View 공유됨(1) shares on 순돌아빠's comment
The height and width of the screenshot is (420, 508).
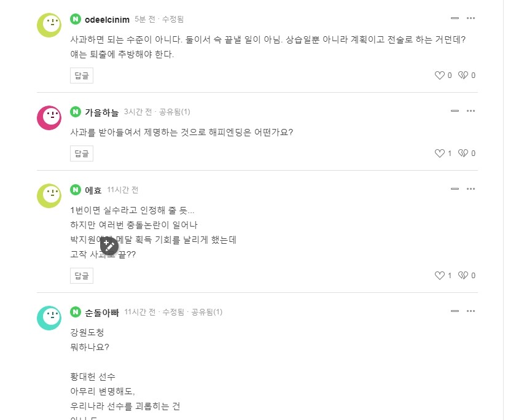206,312
